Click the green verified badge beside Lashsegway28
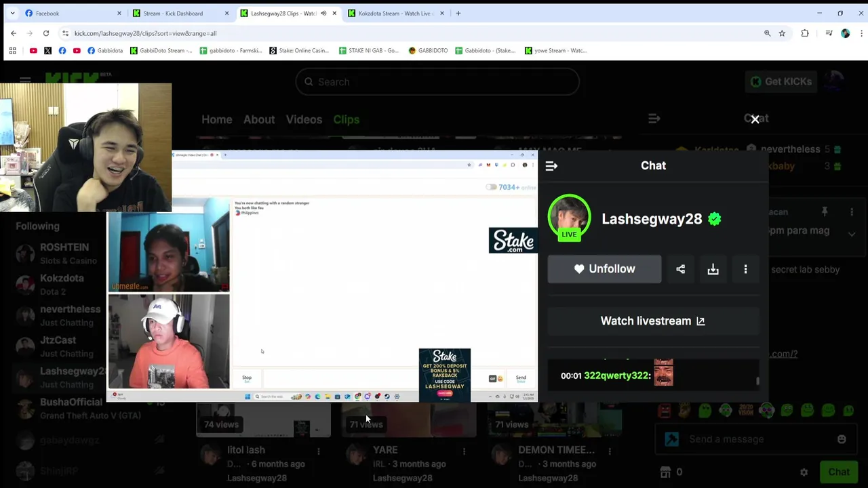 point(714,219)
